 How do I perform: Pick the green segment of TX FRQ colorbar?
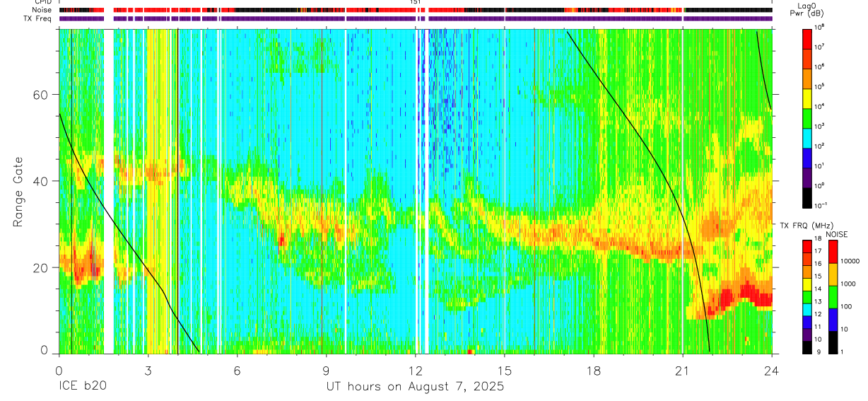point(807,296)
